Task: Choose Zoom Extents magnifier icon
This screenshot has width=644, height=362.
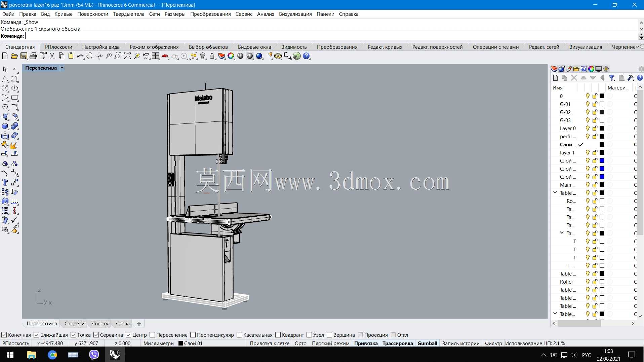Action: coord(127,56)
